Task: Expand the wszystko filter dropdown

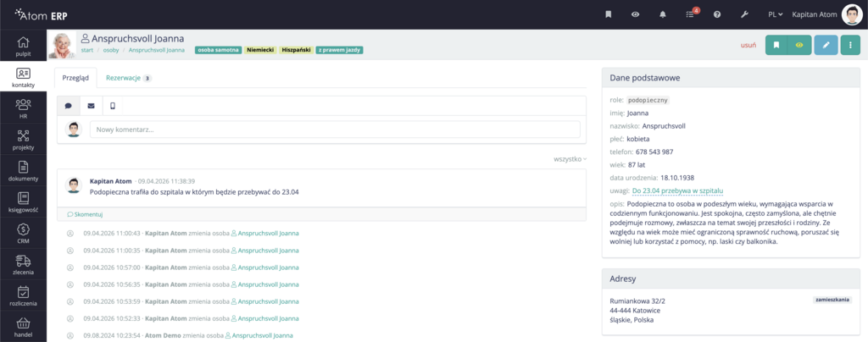Action: pyautogui.click(x=569, y=158)
